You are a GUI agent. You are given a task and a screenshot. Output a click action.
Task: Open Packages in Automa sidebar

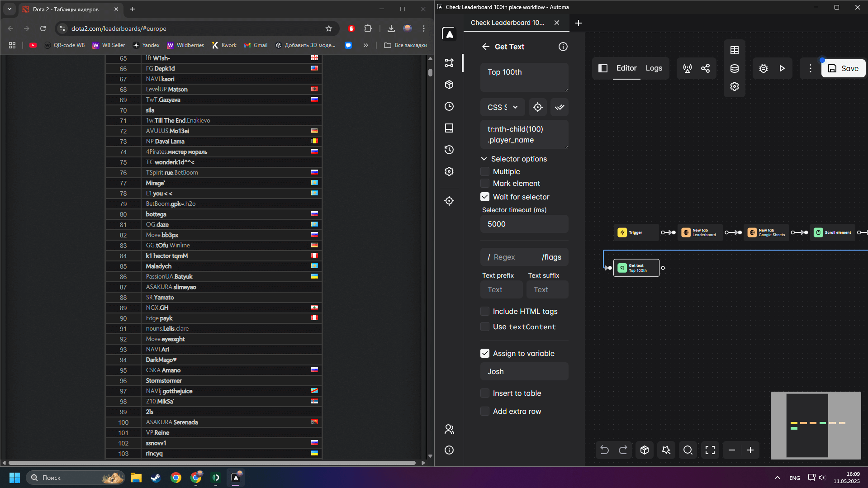click(449, 85)
